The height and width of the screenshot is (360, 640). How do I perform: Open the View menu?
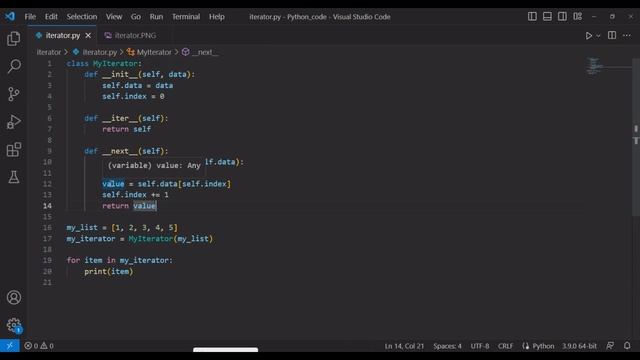click(x=114, y=17)
